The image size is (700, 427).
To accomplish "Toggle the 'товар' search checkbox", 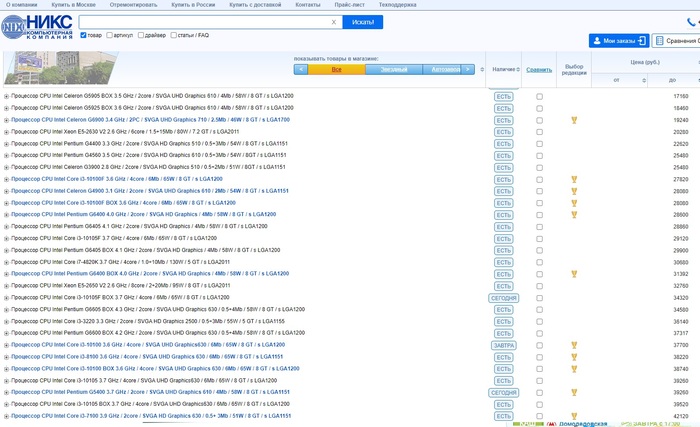I will 83,35.
